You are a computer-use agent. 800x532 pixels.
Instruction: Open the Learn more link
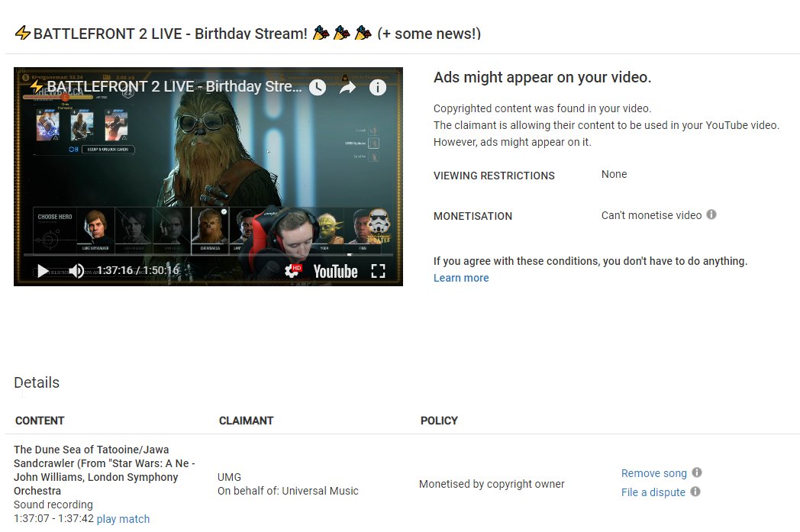(461, 278)
